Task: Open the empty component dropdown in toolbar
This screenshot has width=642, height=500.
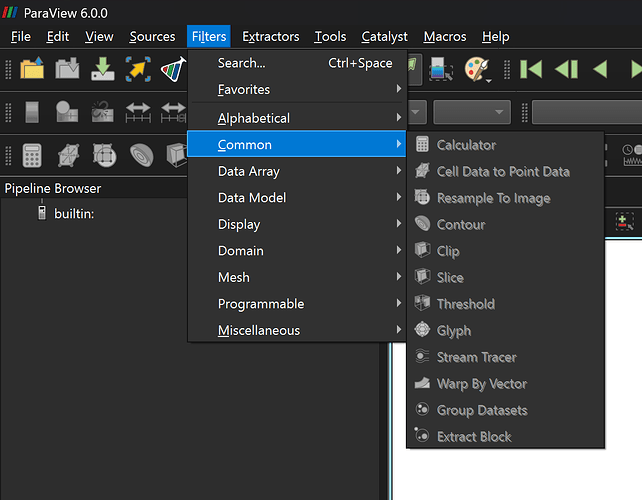Action: [x=472, y=112]
